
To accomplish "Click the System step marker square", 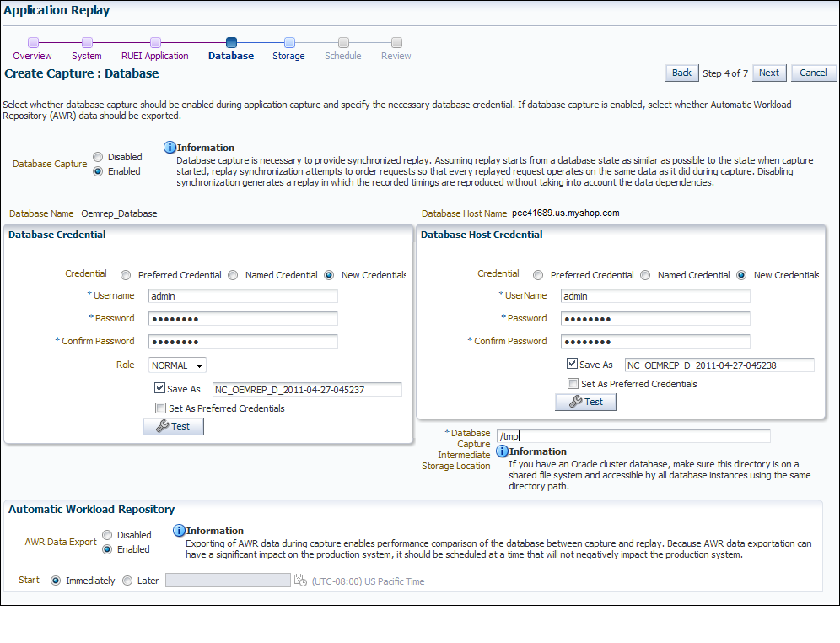I will click(88, 42).
